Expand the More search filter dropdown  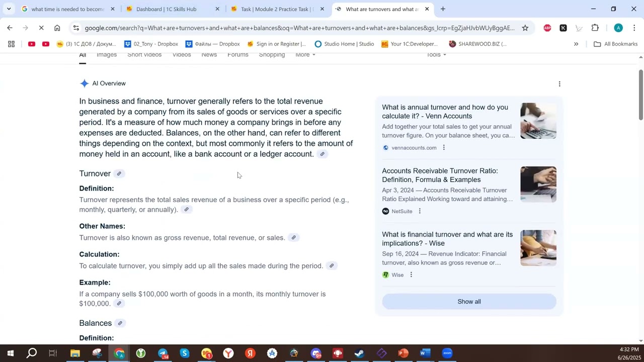click(305, 55)
